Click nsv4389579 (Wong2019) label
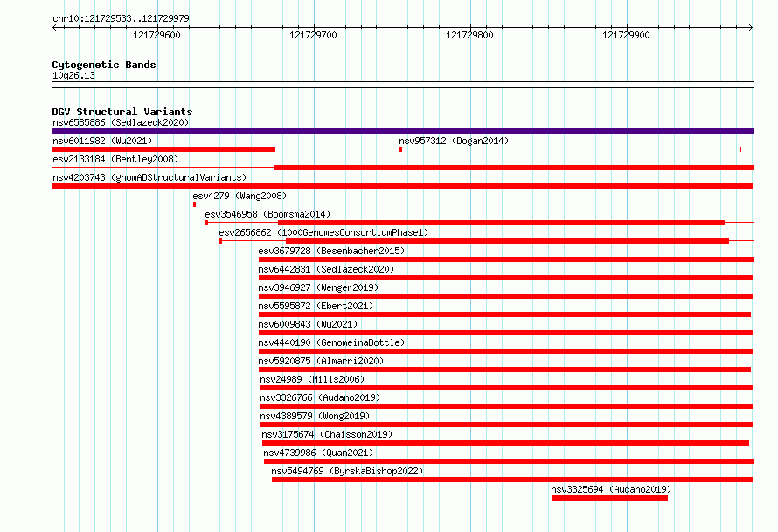Screen dimensions: 778x532 click(315, 416)
